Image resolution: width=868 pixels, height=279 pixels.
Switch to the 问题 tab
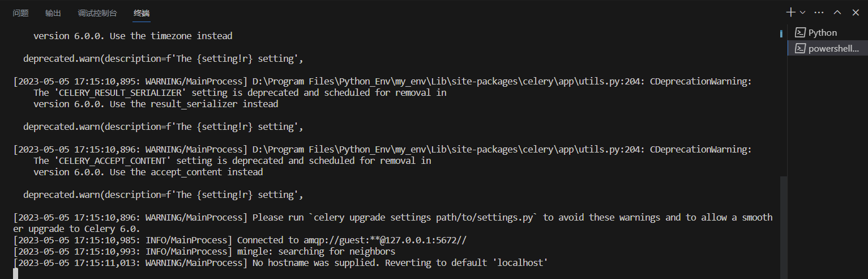[20, 13]
